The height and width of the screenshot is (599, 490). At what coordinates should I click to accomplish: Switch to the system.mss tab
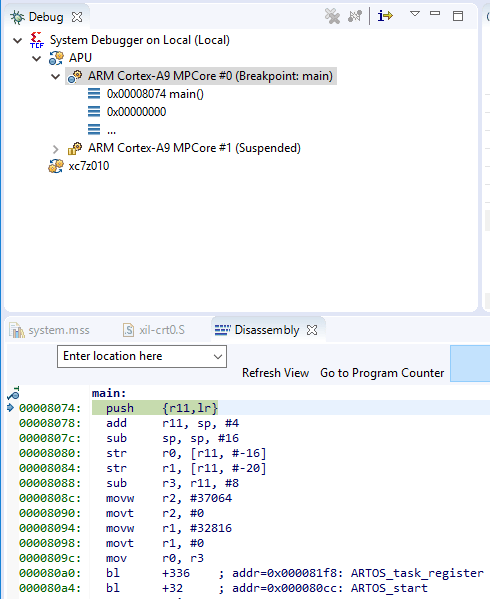[58, 330]
